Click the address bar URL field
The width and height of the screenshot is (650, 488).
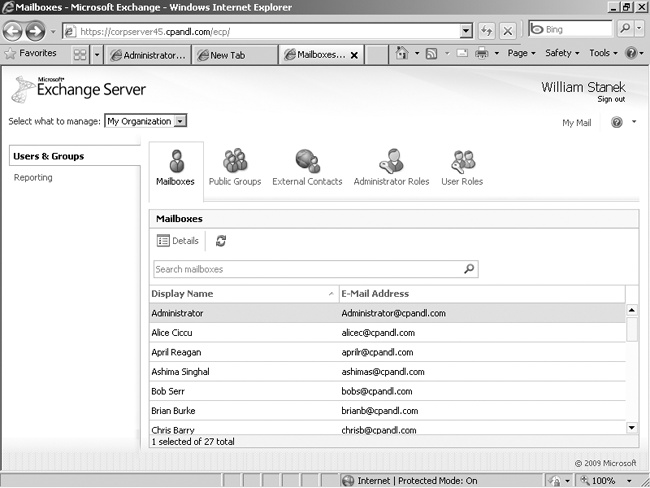(261, 31)
